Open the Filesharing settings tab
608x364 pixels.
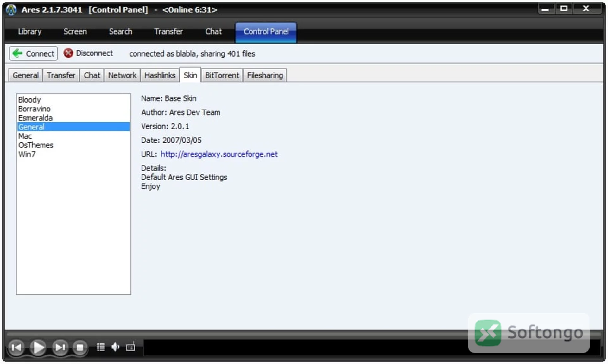click(x=265, y=75)
